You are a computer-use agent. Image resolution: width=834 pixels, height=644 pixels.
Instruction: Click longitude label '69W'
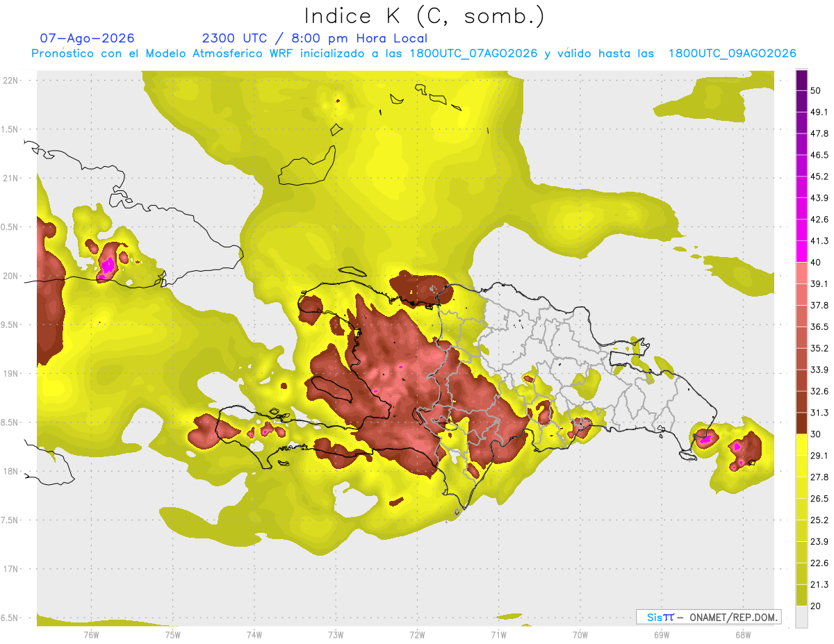click(661, 634)
